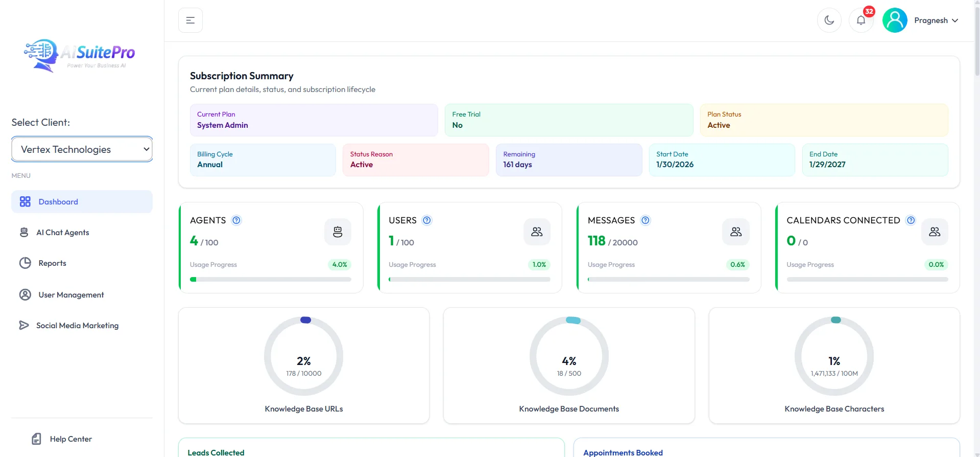Click the people icon in USERS card
Image resolution: width=980 pixels, height=457 pixels.
click(537, 232)
